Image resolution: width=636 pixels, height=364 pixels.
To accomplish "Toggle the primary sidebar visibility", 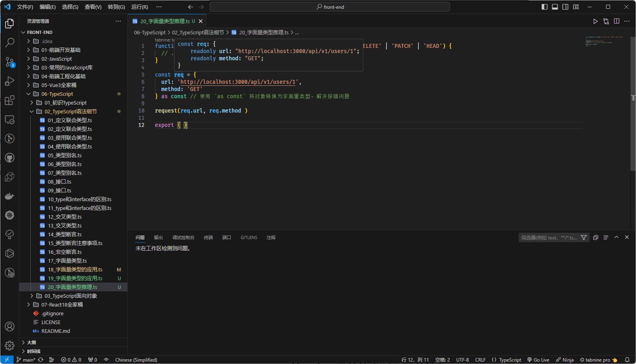I will click(544, 7).
